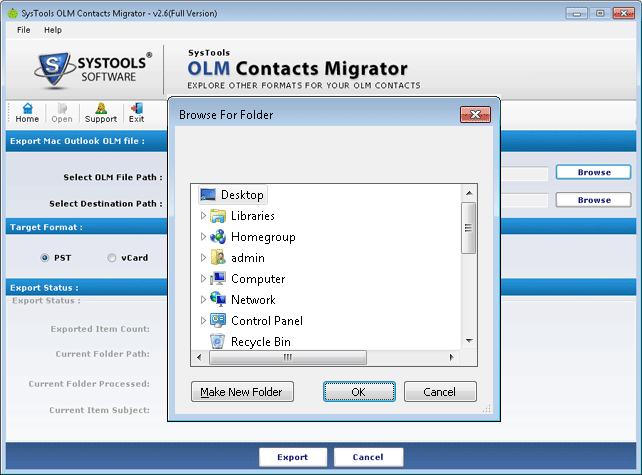Click the dialog resize grip corner

(486, 408)
